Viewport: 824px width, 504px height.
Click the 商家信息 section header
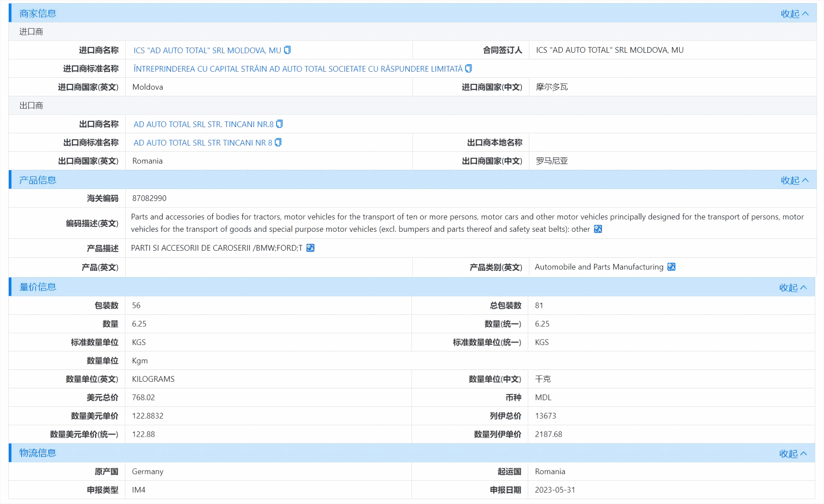pyautogui.click(x=37, y=14)
